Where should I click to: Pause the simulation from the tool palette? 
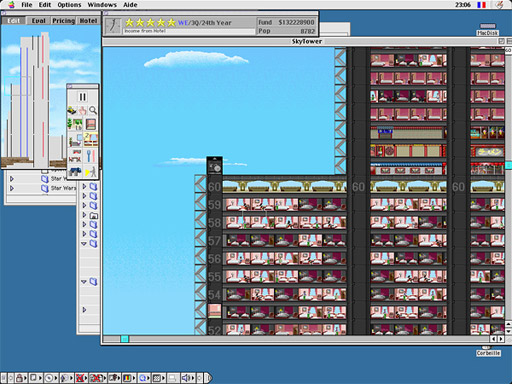coord(82,97)
